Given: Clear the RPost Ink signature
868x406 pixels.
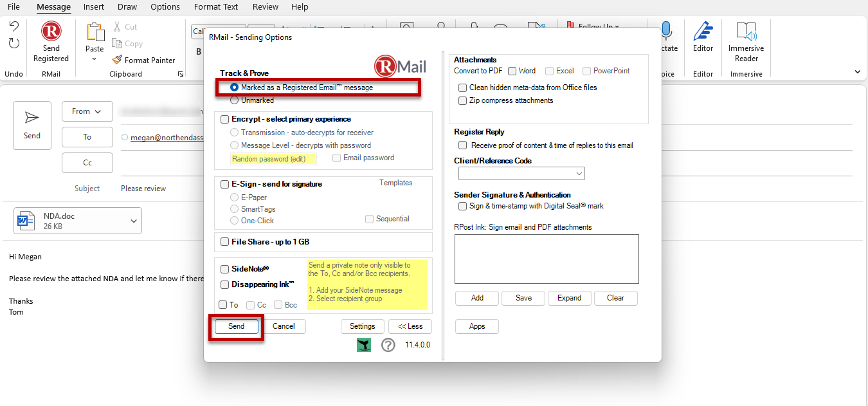Looking at the screenshot, I should click(615, 298).
